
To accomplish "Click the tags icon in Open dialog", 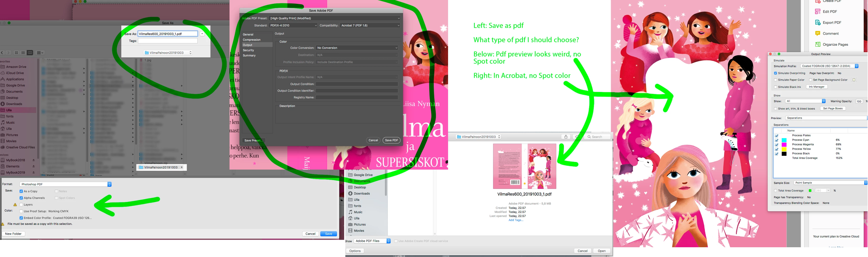I will pyautogui.click(x=577, y=137).
